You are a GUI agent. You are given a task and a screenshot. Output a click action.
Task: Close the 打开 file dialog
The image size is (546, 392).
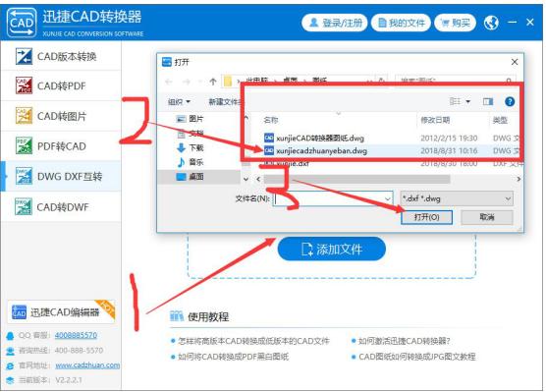[x=515, y=62]
